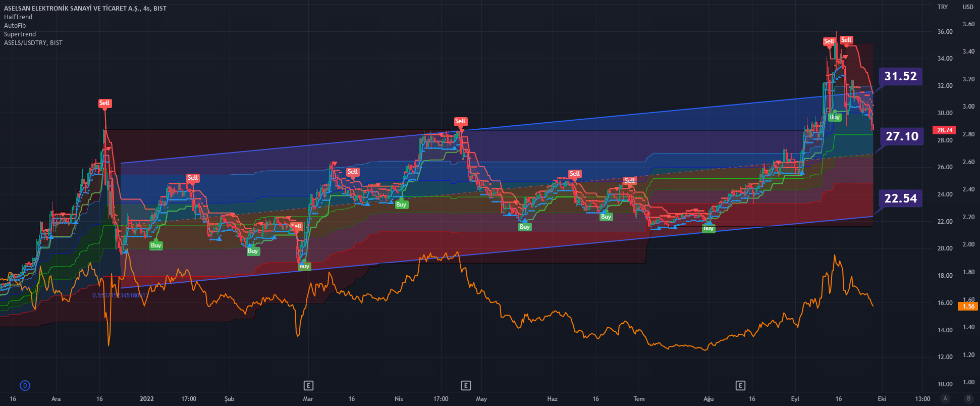Click the 10.00 value on TRY scale
980x406 pixels.
point(945,384)
